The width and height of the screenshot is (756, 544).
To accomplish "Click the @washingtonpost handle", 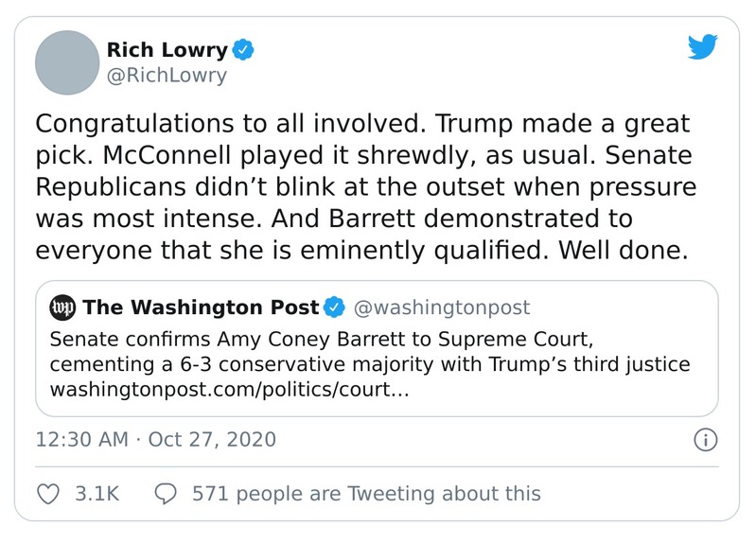I will [441, 307].
